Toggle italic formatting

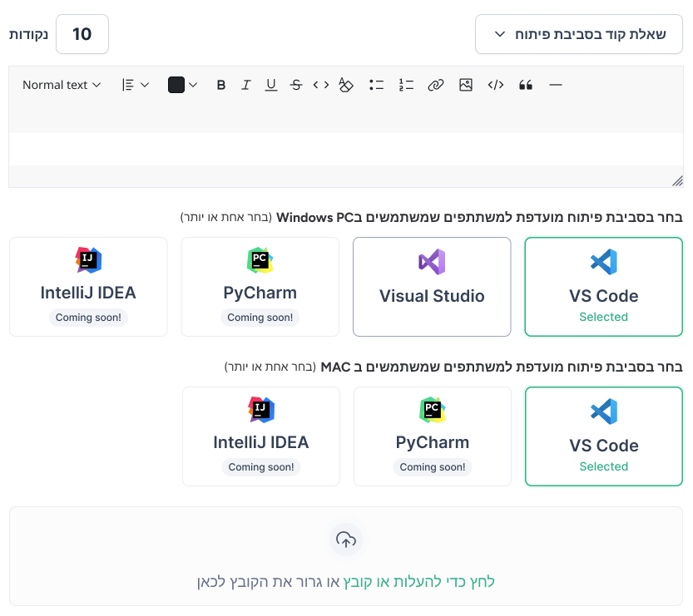coord(245,85)
